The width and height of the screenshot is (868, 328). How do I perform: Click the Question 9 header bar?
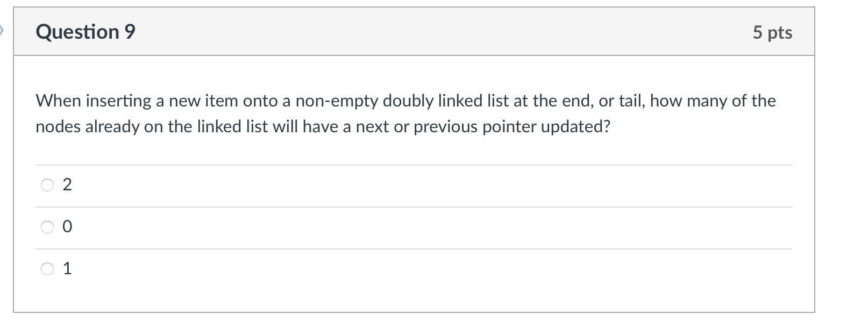pos(414,32)
